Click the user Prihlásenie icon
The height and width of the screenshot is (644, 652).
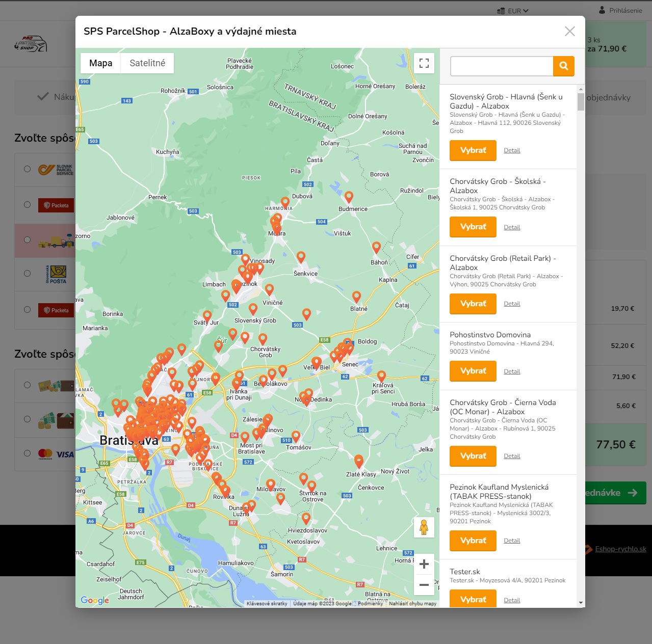pos(602,10)
